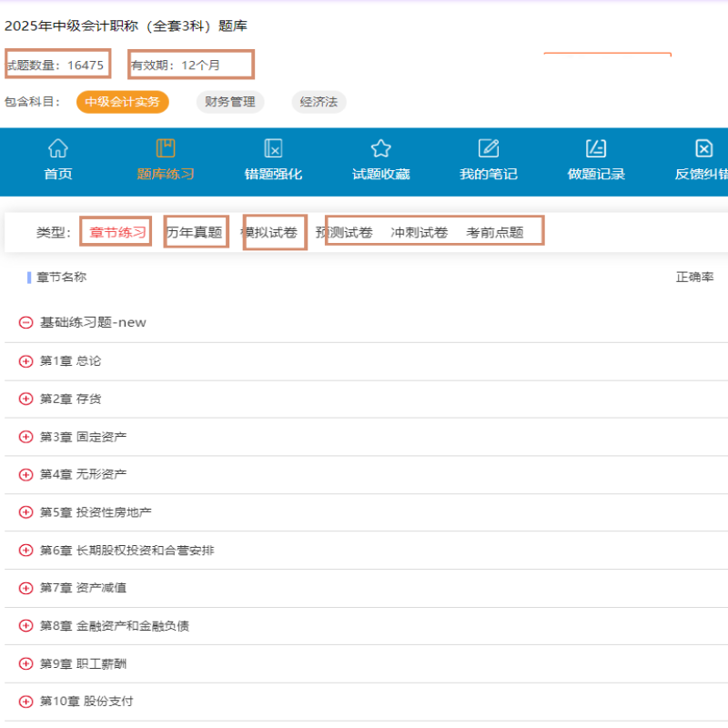Expand 第7章 资产减值 chapter
Image resolution: width=728 pixels, height=728 pixels.
[x=26, y=588]
